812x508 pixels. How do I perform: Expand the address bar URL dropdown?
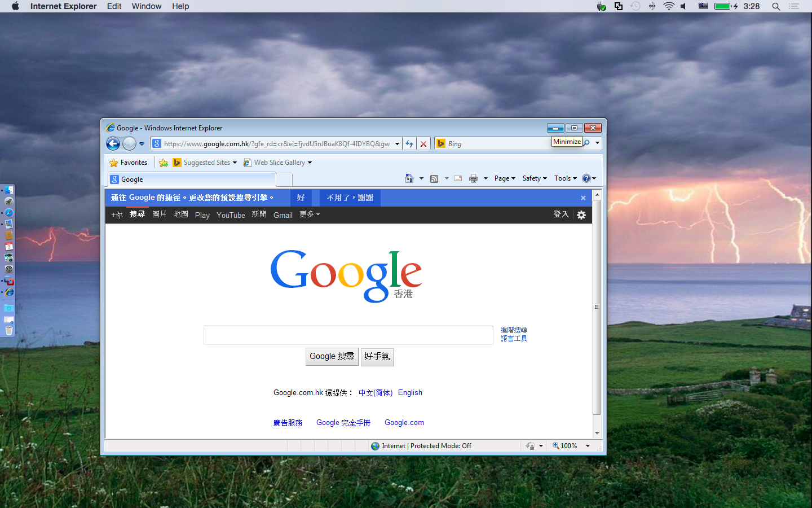(397, 144)
